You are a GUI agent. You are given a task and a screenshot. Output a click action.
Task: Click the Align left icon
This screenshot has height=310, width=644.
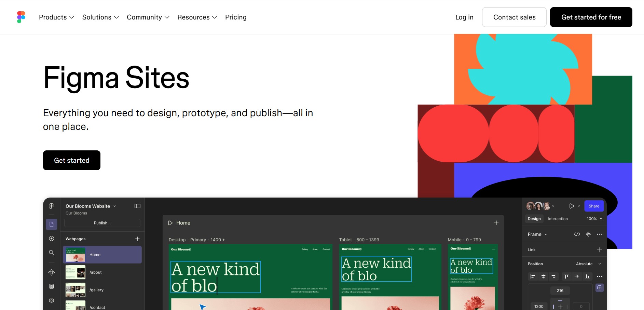[533, 277]
